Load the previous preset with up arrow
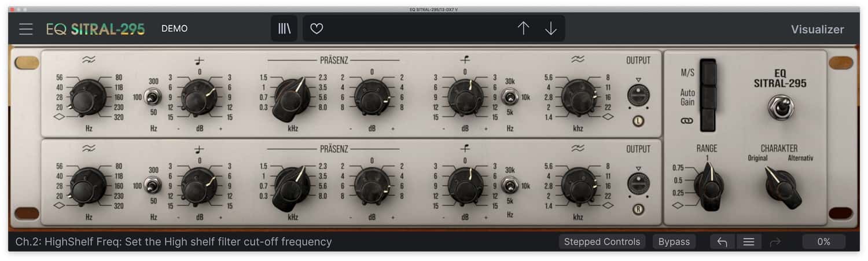This screenshot has width=868, height=261. [x=523, y=28]
